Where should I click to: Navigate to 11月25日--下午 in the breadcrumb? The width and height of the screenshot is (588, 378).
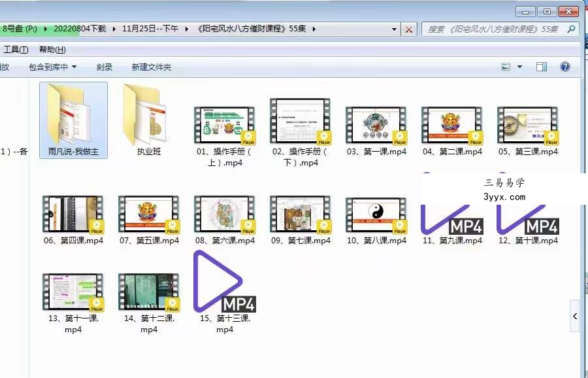click(150, 29)
